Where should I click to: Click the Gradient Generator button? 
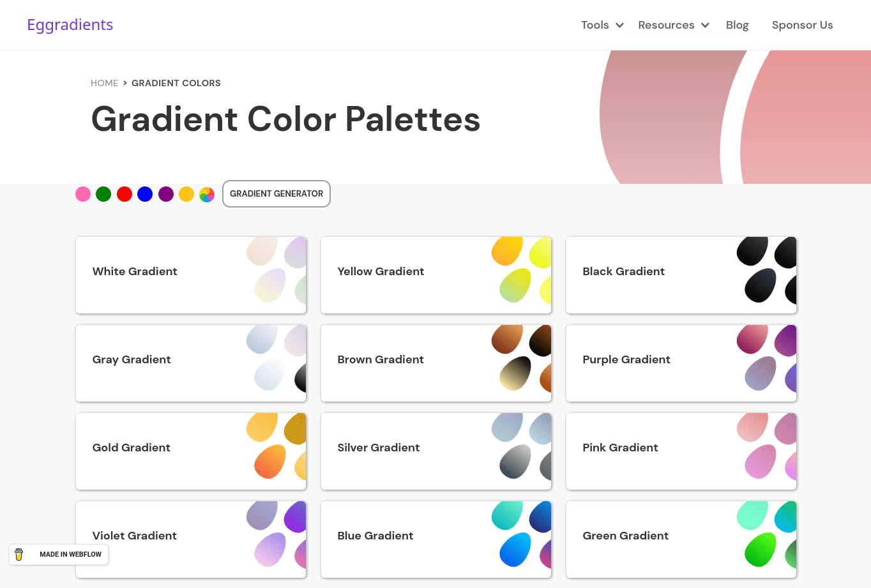click(276, 194)
